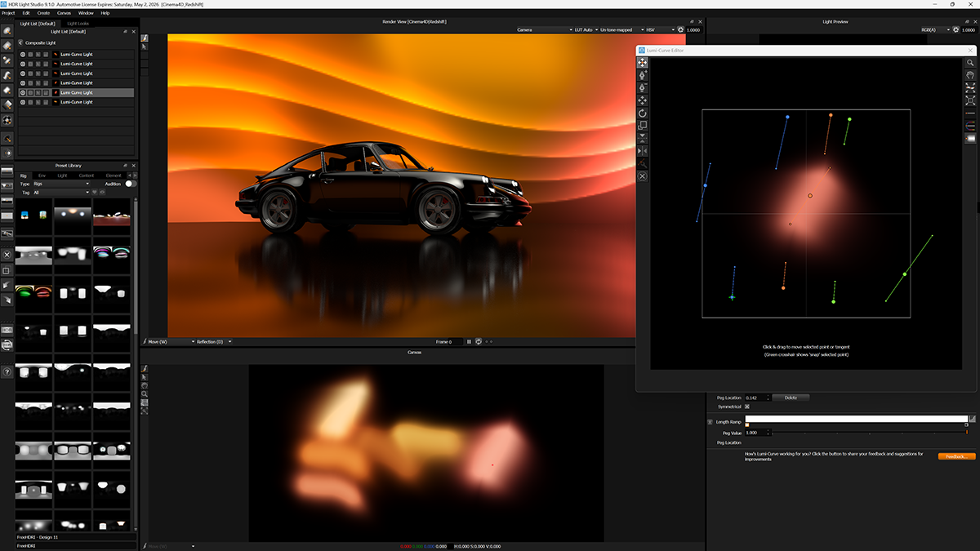The width and height of the screenshot is (980, 551).
Task: Toggle visibility of the selected Lumi-Curve Light
Action: click(23, 92)
